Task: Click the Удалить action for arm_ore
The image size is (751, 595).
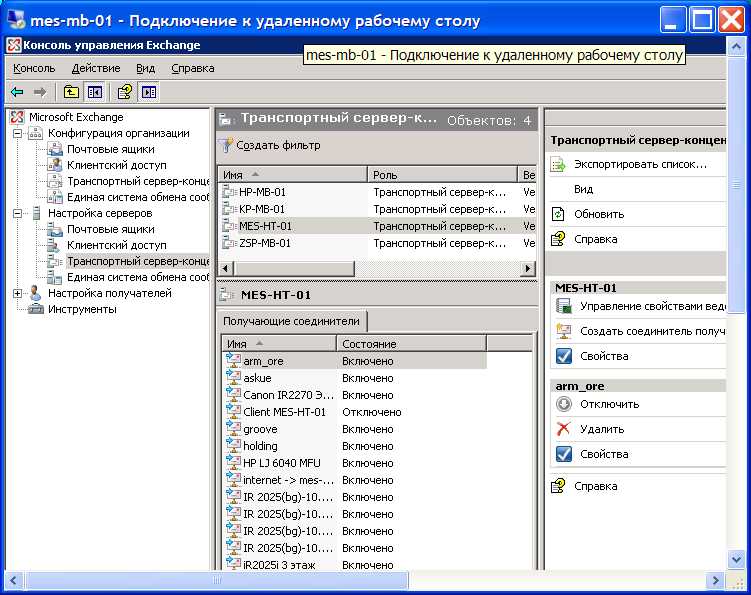Action: click(x=602, y=429)
